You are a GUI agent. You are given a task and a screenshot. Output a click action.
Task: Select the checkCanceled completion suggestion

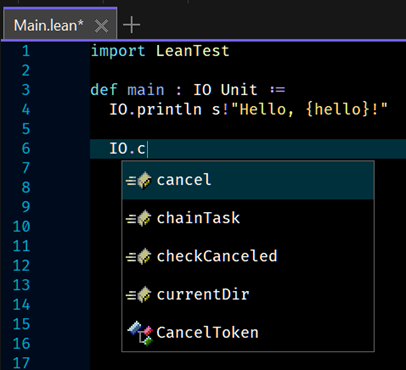click(248, 257)
